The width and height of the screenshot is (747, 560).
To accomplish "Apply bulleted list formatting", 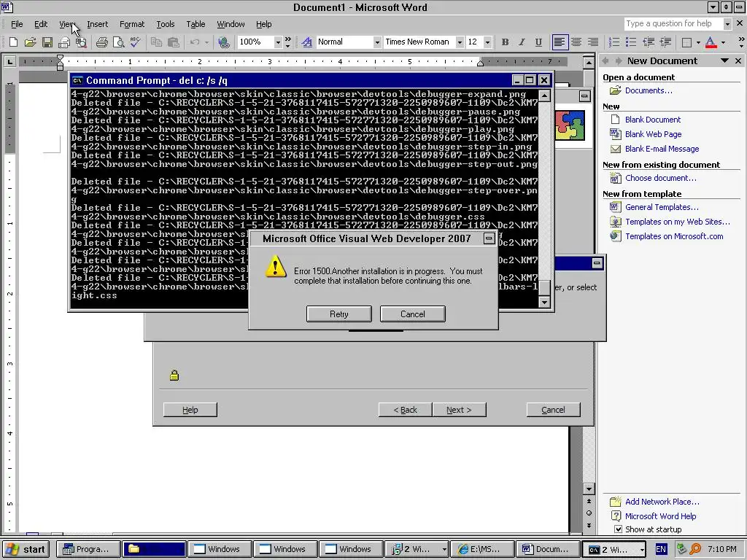I will [631, 42].
